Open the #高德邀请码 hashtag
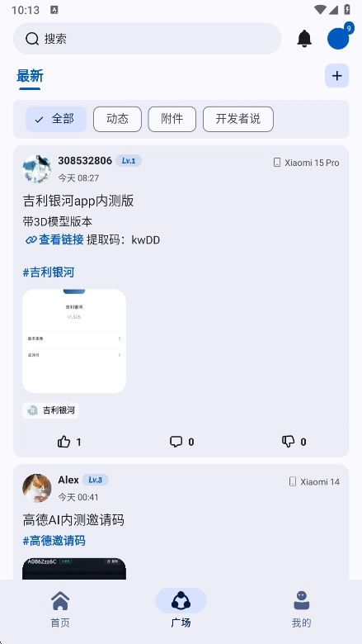 click(x=54, y=541)
